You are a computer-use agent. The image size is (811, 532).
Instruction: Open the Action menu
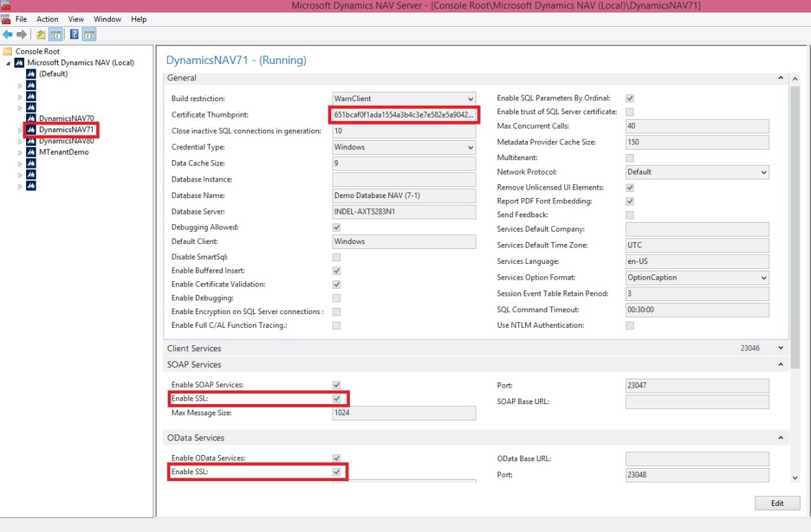pos(47,19)
